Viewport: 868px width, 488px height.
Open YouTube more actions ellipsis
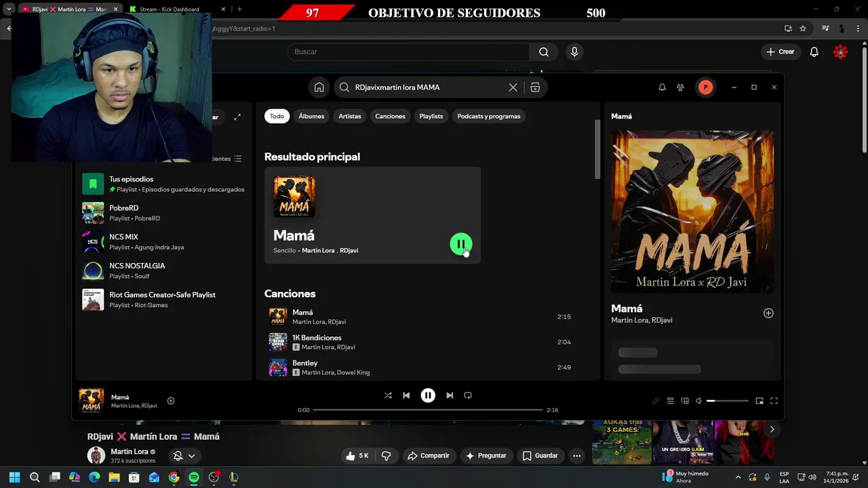coord(576,456)
